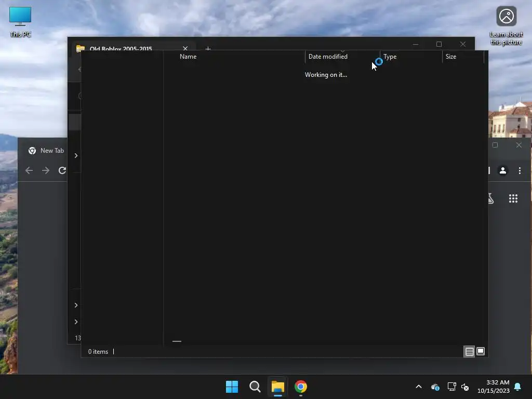Viewport: 532px width, 399px height.
Task: Go back in Chrome
Action: click(29, 170)
